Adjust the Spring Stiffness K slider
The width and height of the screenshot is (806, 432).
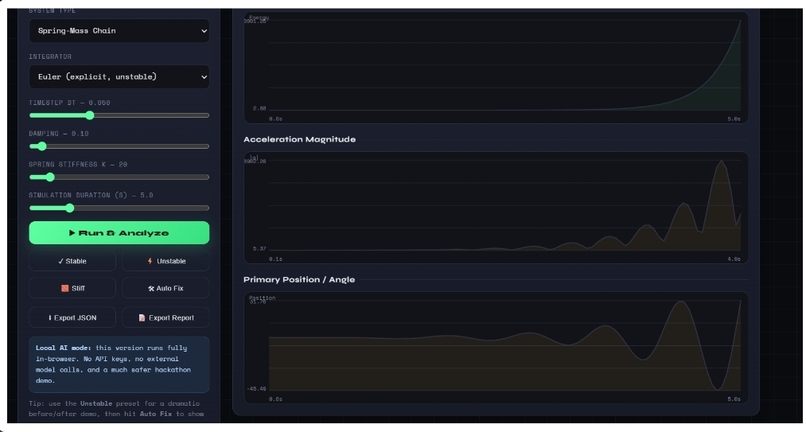pyautogui.click(x=119, y=177)
